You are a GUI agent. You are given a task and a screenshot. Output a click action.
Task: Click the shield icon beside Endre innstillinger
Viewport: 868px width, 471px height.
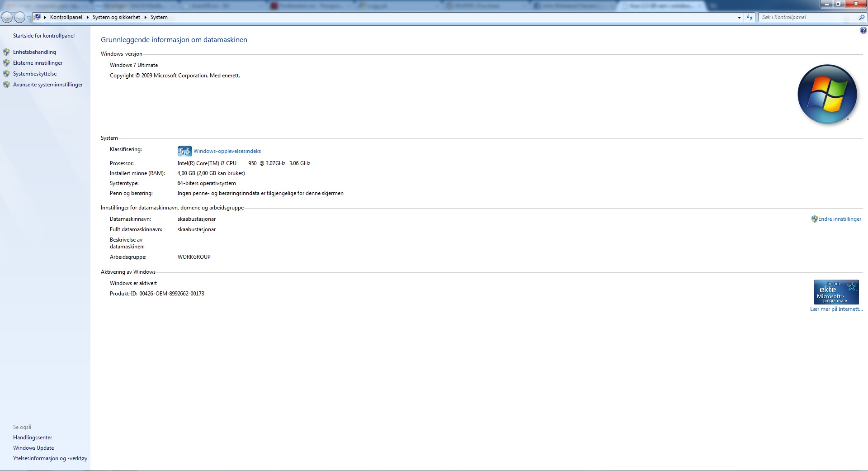(x=814, y=219)
